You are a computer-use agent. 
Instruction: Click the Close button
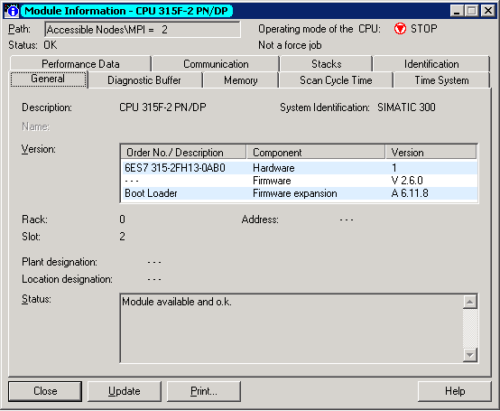point(45,391)
